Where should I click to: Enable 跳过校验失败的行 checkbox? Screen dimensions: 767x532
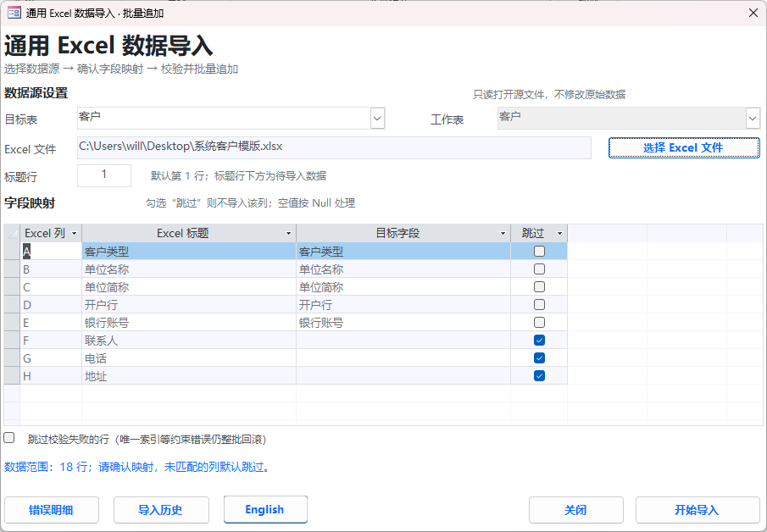(x=8, y=438)
